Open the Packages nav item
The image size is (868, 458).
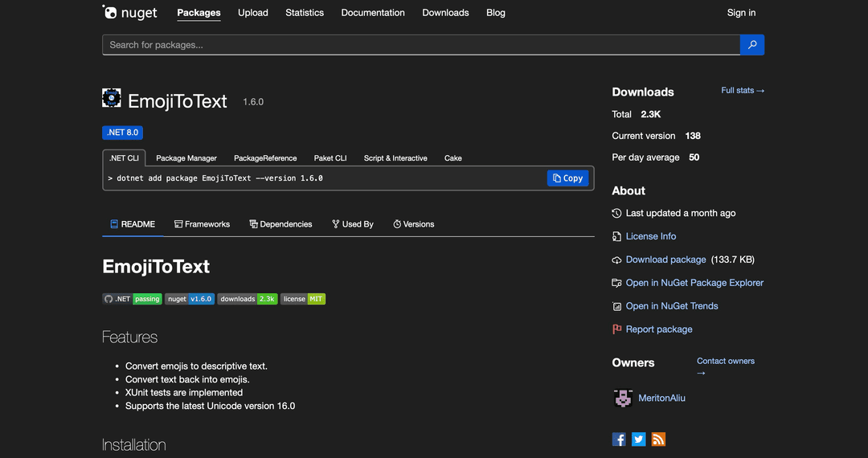click(199, 13)
